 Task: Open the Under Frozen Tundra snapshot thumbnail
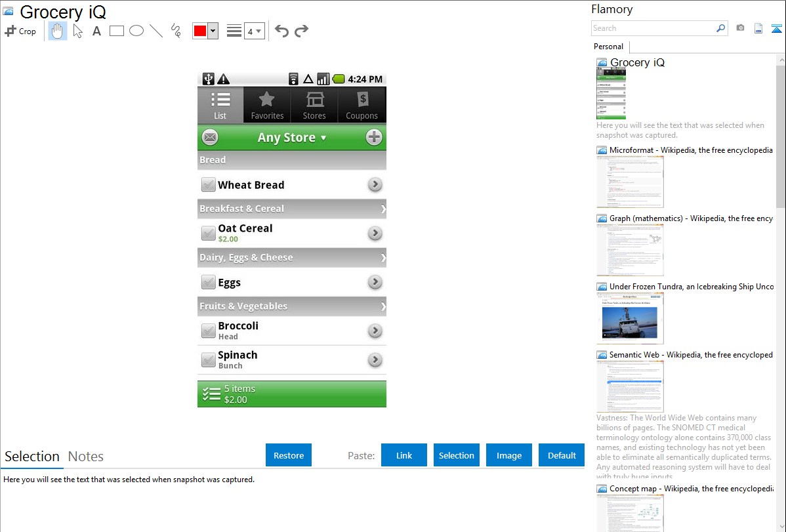coord(630,318)
